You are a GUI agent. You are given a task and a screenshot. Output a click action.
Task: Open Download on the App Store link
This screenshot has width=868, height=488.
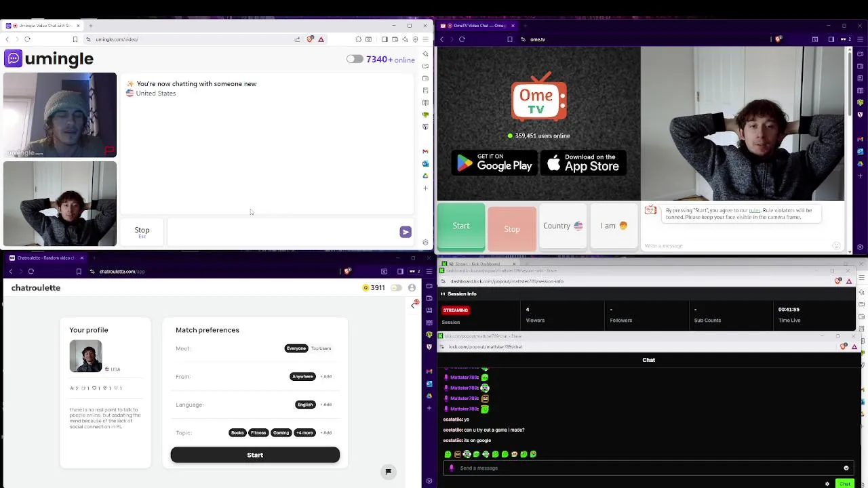click(583, 163)
